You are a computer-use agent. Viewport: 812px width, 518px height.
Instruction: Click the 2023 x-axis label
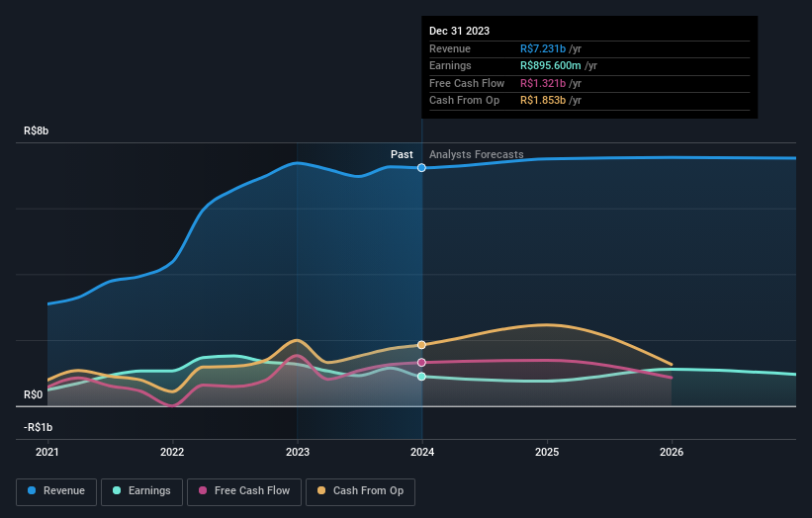298,453
